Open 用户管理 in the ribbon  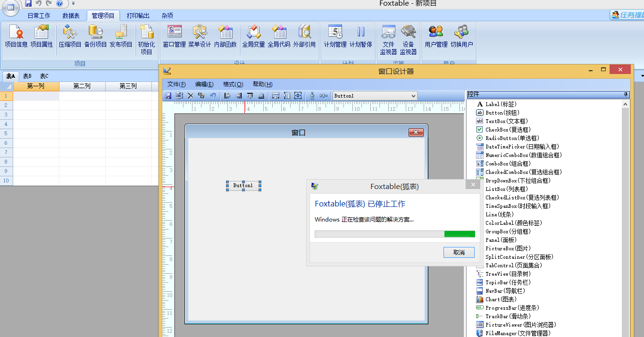[x=436, y=36]
